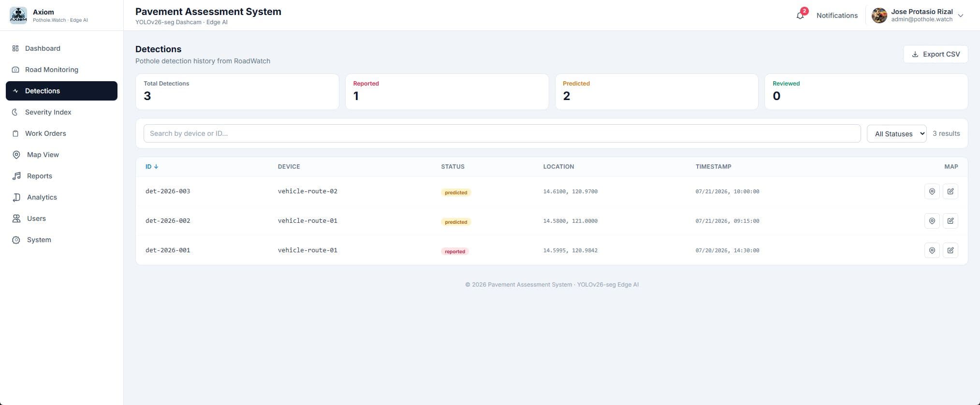Click the user avatar photo
This screenshot has height=405, width=980.
click(x=879, y=15)
